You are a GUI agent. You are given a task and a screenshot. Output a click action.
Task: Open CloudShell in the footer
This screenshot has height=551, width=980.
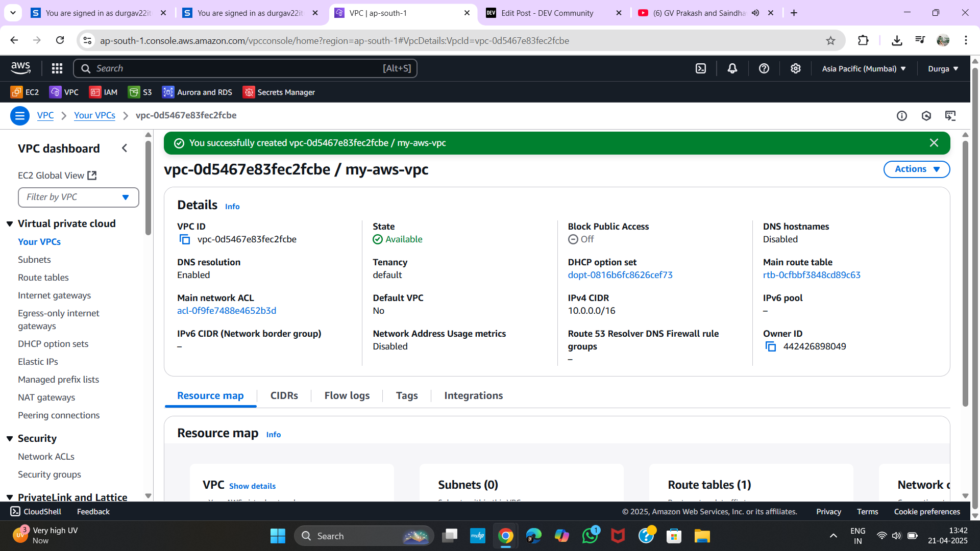pyautogui.click(x=36, y=512)
